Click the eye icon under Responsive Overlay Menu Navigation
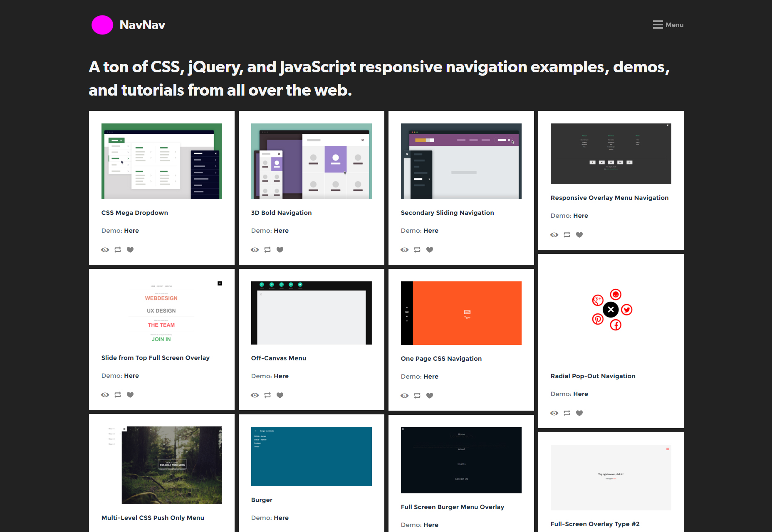Image resolution: width=772 pixels, height=532 pixels. pos(554,235)
